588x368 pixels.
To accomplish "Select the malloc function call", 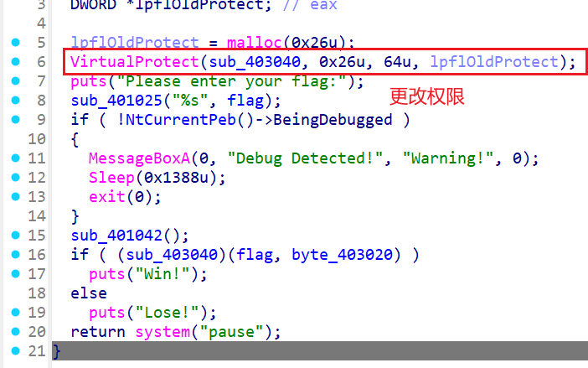I will 255,43.
